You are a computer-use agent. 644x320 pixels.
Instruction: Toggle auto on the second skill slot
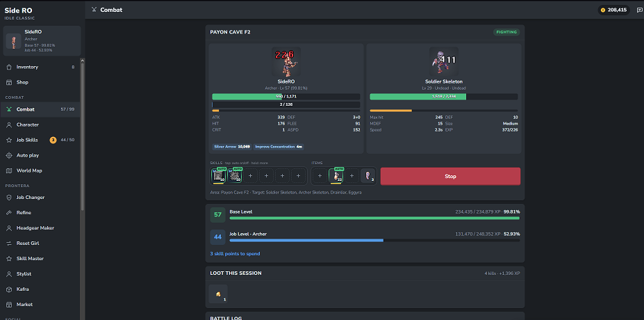point(235,176)
